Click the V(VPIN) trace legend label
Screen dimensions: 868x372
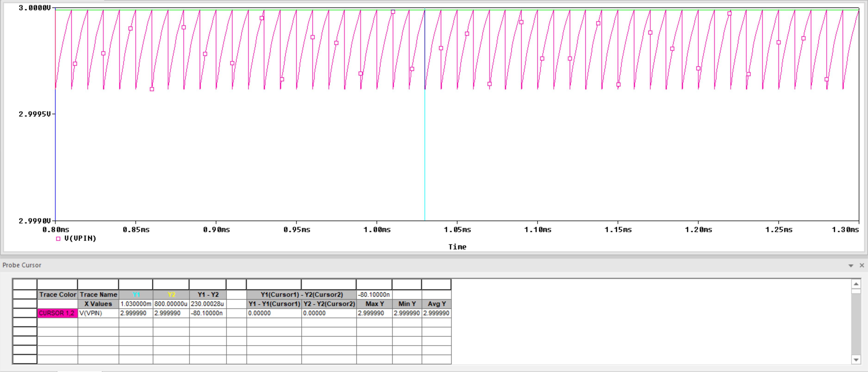[80, 238]
